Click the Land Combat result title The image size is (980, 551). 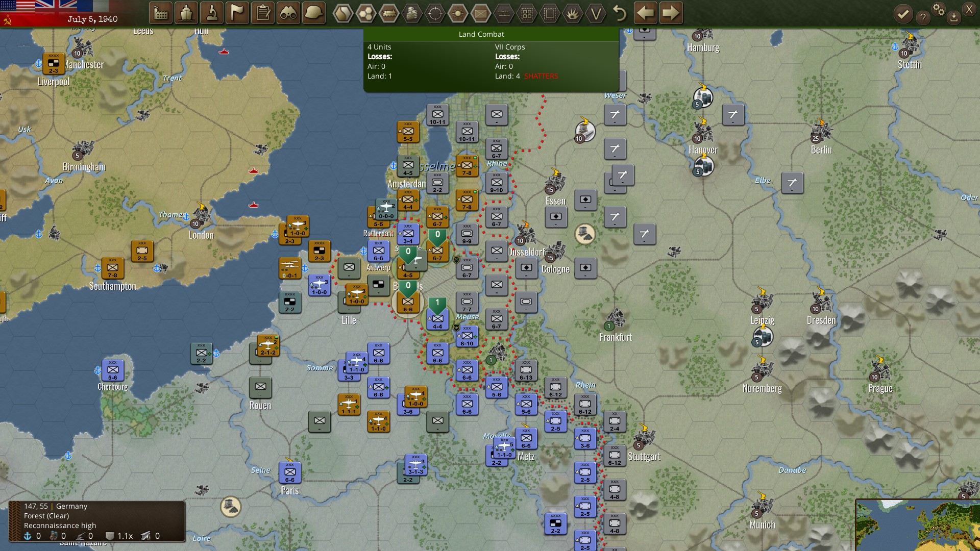(481, 34)
